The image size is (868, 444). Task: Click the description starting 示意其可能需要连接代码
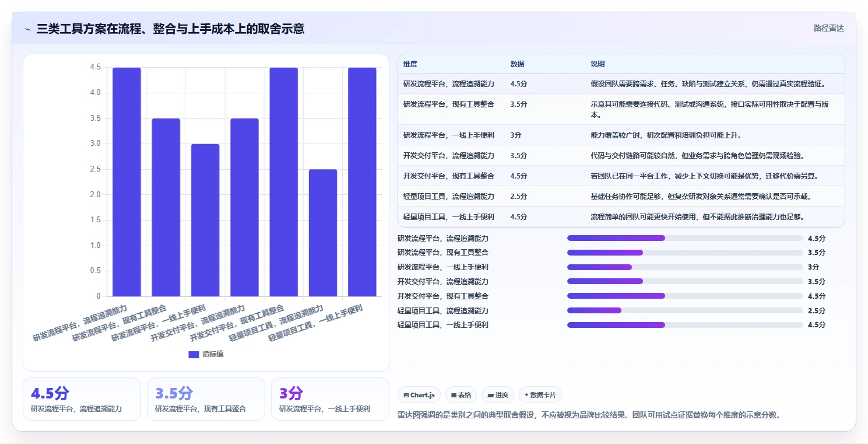tap(710, 110)
